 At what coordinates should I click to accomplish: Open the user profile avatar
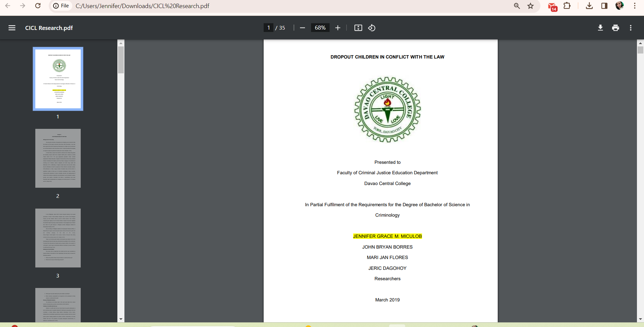point(619,6)
